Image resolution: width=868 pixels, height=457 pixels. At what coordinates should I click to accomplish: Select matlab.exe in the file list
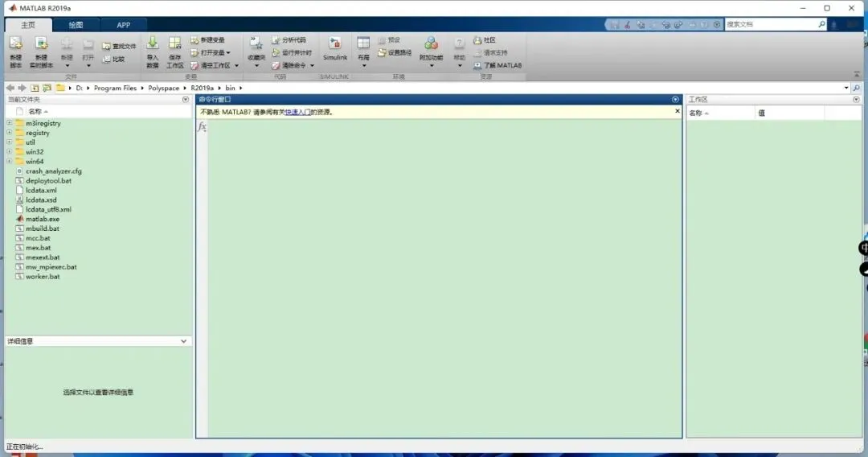click(43, 219)
